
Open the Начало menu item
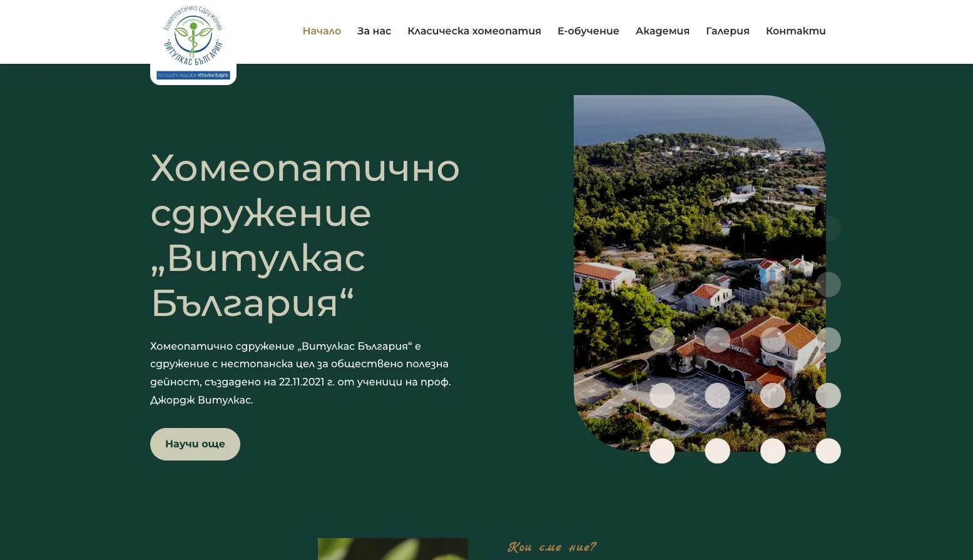point(322,31)
